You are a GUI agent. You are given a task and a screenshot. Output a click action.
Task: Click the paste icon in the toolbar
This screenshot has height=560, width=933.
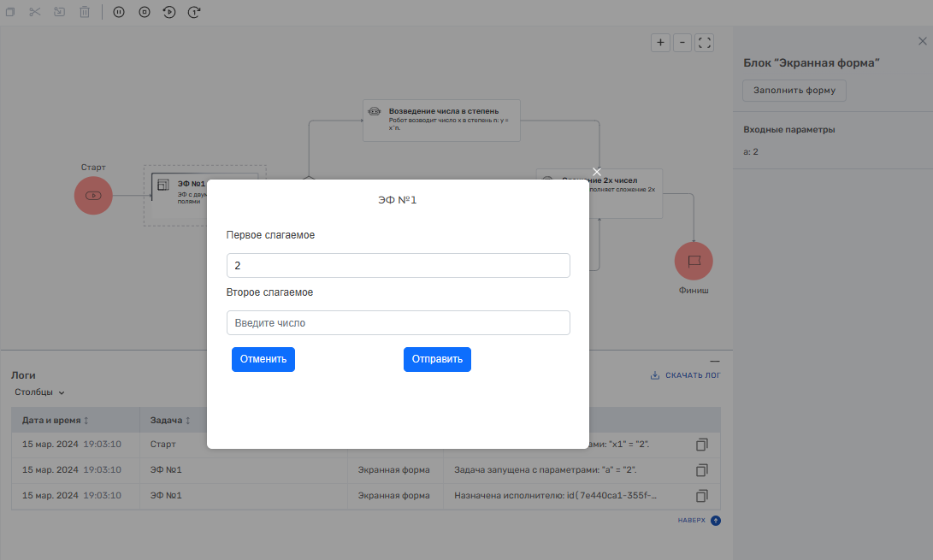click(60, 12)
